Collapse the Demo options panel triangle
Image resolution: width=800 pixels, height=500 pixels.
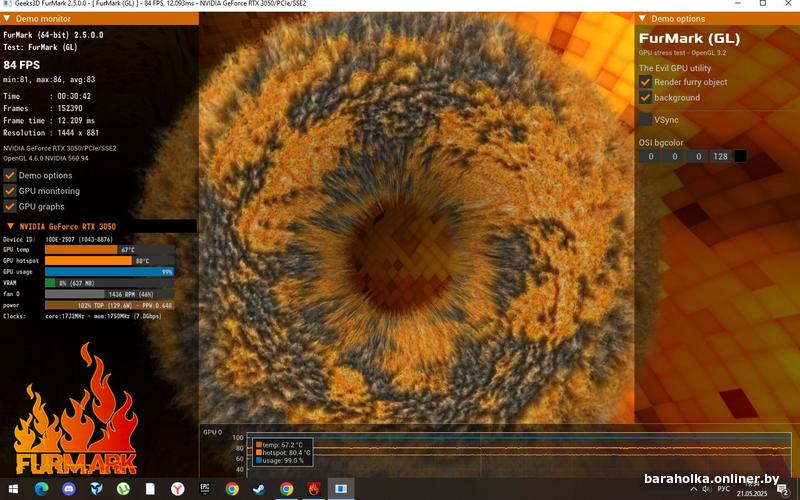coord(642,19)
